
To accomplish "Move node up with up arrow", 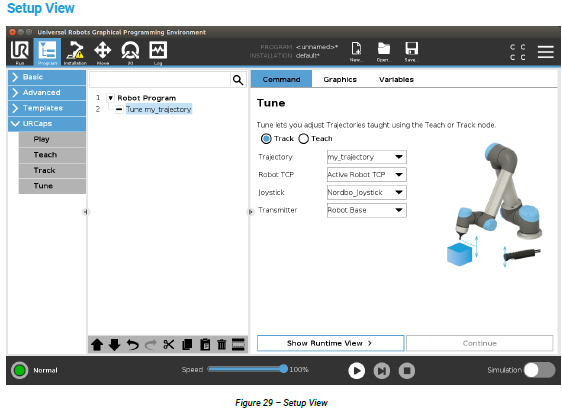I will (97, 345).
